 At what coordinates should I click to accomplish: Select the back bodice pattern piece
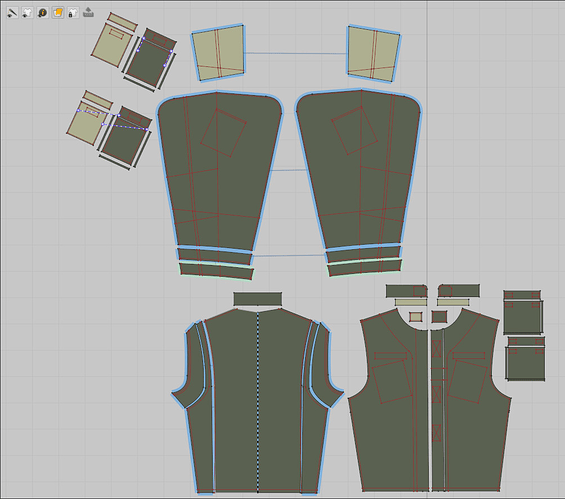coord(258,400)
